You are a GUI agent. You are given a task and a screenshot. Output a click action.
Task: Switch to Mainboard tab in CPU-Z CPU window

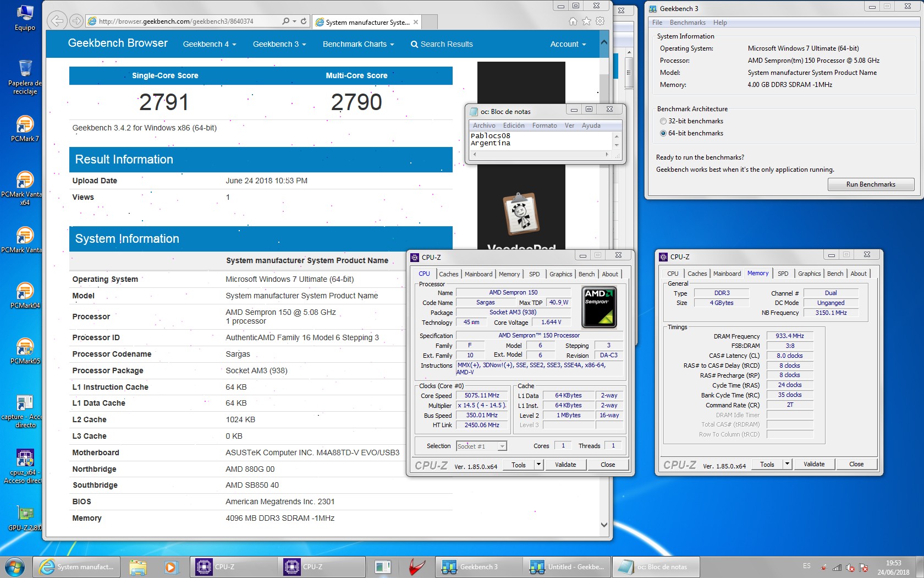pyautogui.click(x=479, y=274)
